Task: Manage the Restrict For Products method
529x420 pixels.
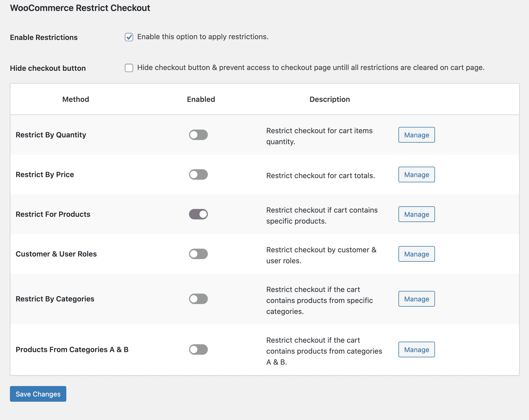Action: pyautogui.click(x=416, y=214)
